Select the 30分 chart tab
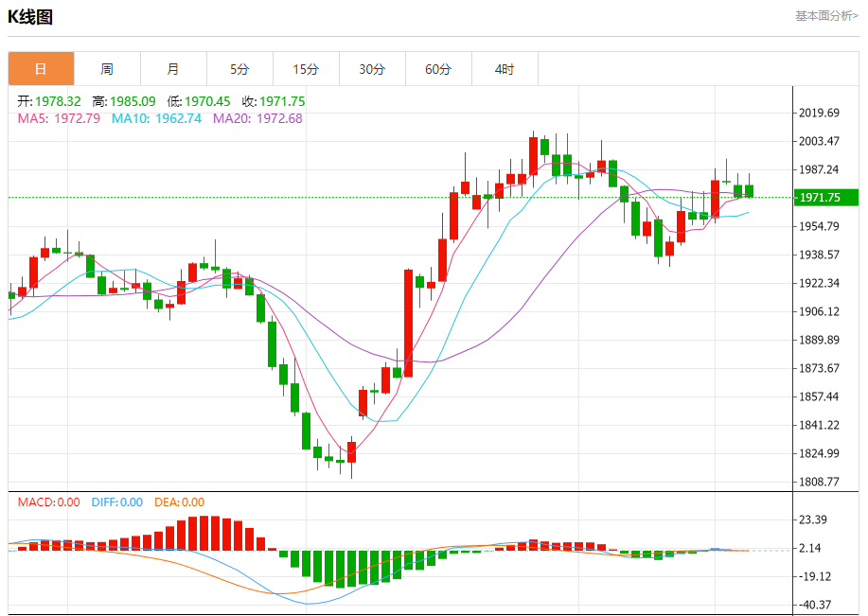Screen dimensions: 868x616 pos(372,69)
